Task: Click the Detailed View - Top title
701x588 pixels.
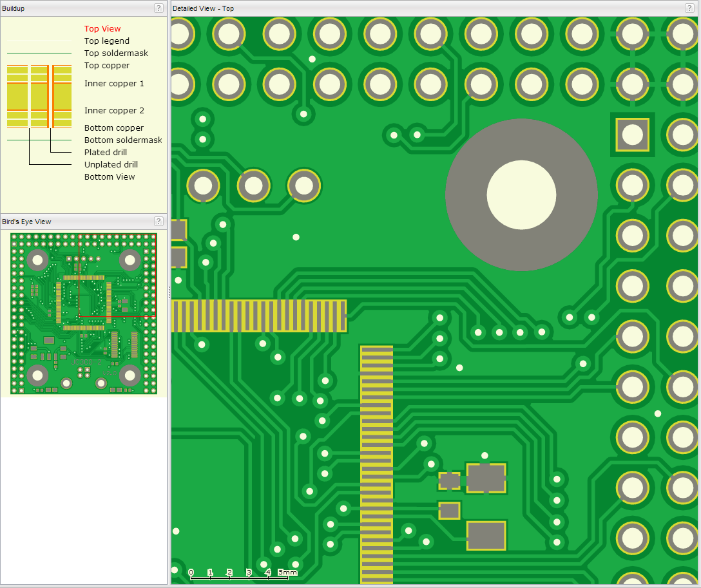Action: tap(203, 8)
